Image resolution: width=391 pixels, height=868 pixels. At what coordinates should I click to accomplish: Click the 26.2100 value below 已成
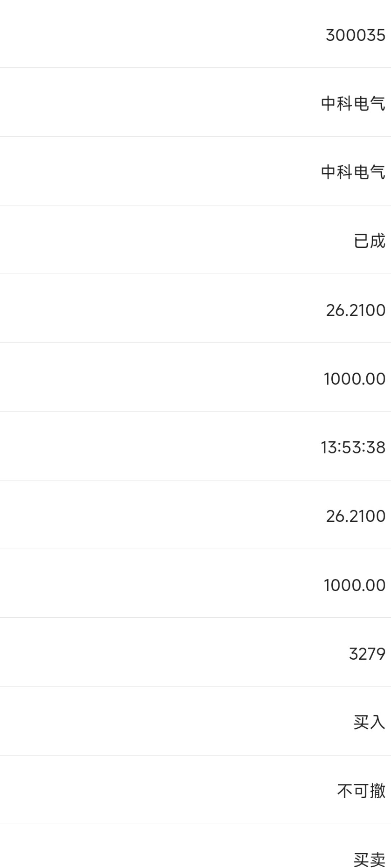pyautogui.click(x=356, y=310)
